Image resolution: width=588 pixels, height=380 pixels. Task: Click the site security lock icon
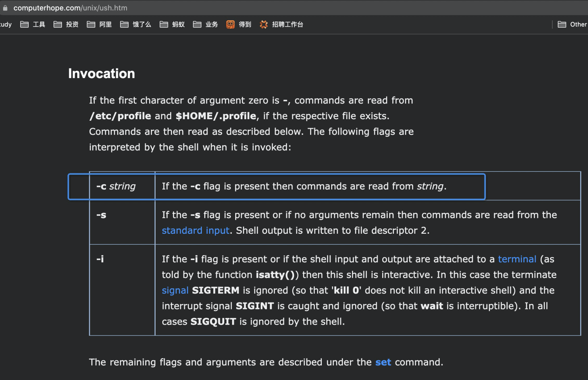[x=5, y=8]
